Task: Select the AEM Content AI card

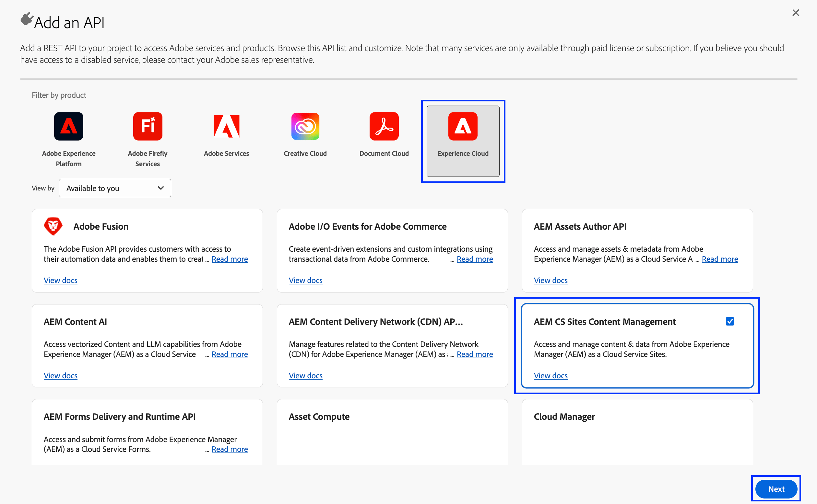Action: coord(147,346)
